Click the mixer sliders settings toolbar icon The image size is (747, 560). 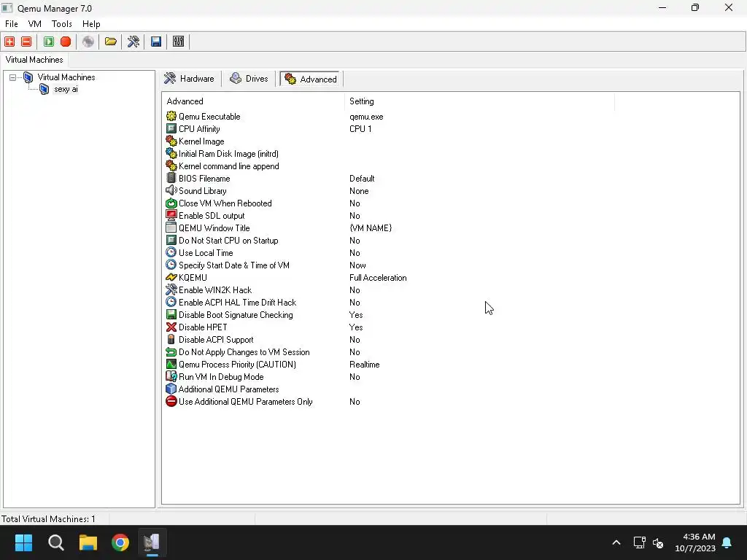178,42
